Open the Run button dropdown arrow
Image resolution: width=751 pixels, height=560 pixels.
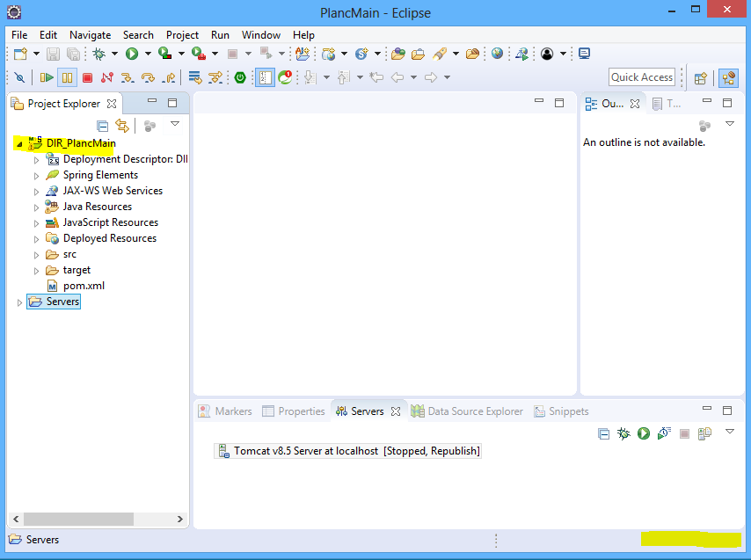tap(146, 55)
